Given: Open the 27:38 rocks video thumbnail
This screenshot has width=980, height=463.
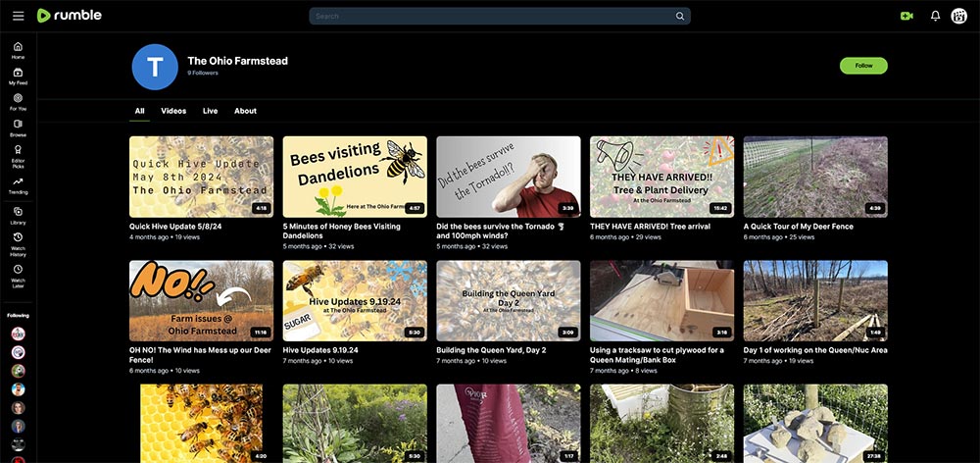Looking at the screenshot, I should (x=815, y=424).
